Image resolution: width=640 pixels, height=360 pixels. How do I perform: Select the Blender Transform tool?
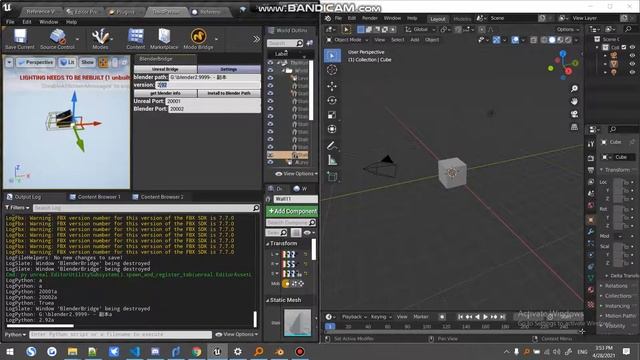coord(332,129)
